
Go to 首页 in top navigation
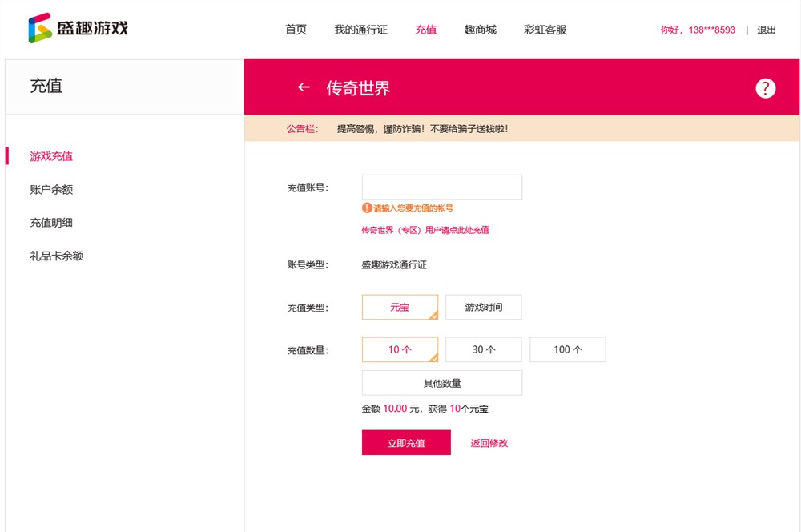coord(296,30)
